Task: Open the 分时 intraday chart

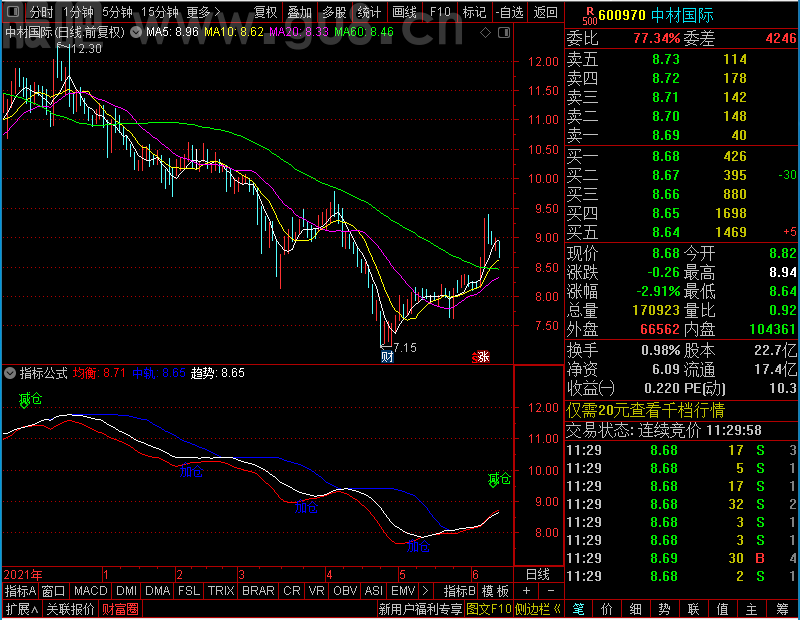Action: coord(41,12)
